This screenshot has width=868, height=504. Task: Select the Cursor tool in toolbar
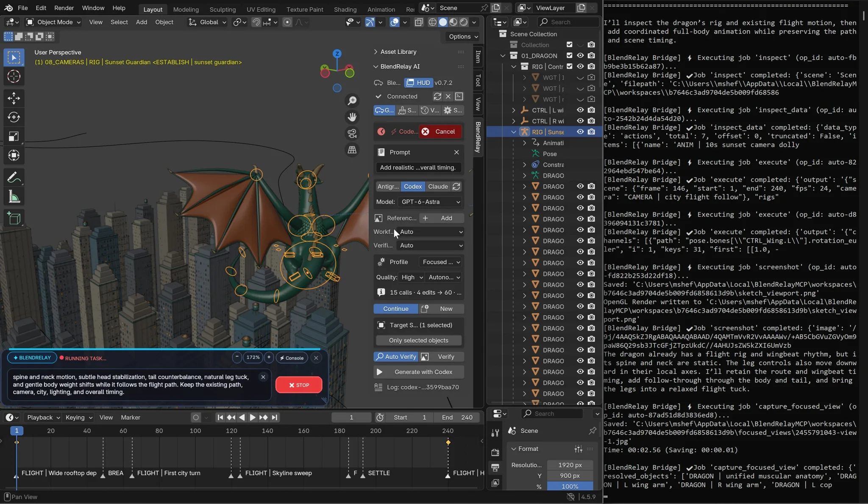(14, 76)
